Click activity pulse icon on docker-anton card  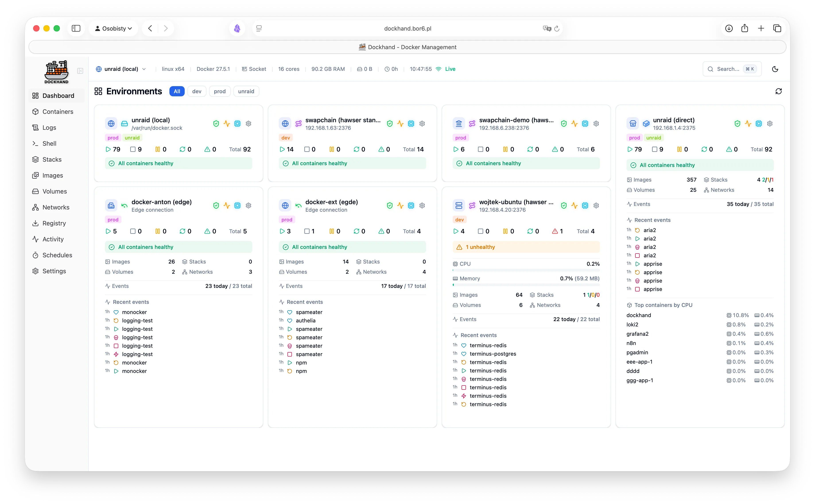[227, 206]
